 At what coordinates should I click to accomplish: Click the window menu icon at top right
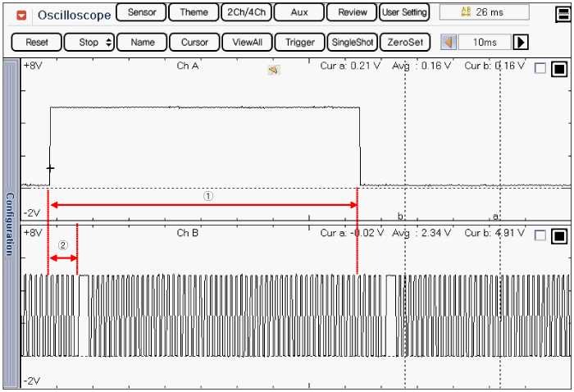tap(563, 14)
